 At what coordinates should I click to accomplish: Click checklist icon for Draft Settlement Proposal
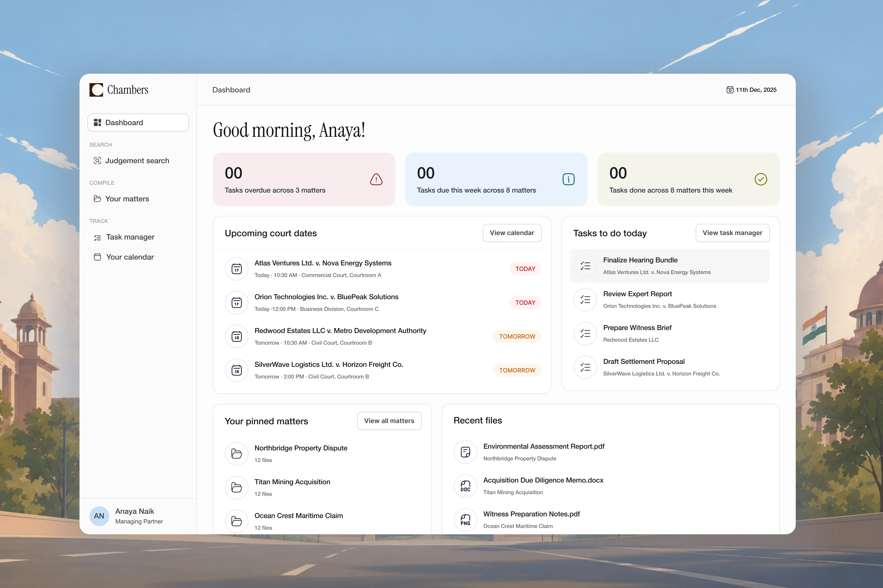click(585, 367)
